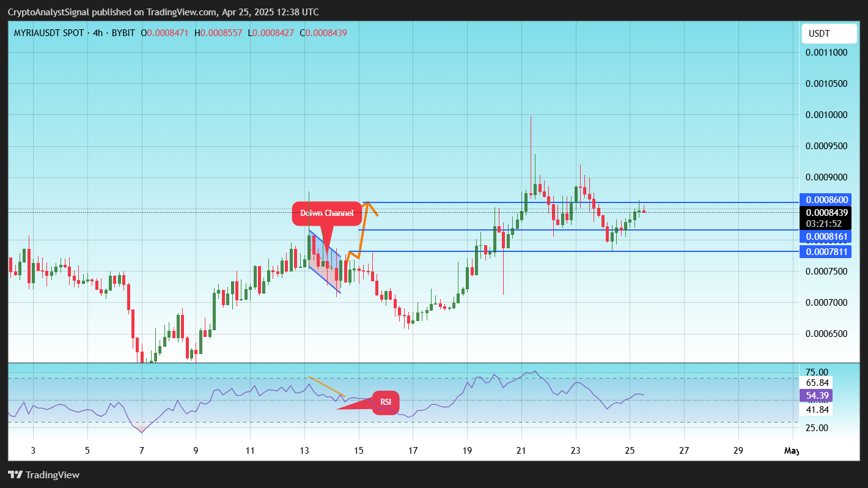
Task: Click the 0.0009000 price axis tick
Action: [826, 177]
